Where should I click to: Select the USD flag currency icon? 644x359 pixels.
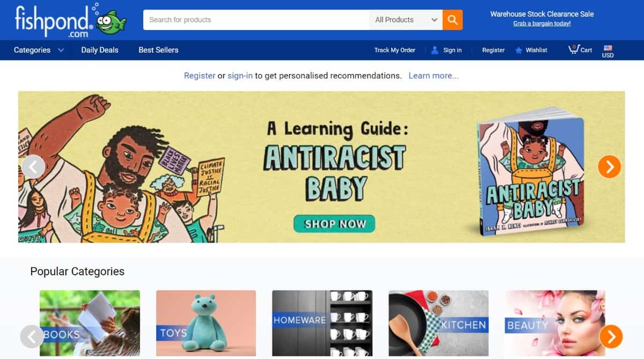coord(608,48)
